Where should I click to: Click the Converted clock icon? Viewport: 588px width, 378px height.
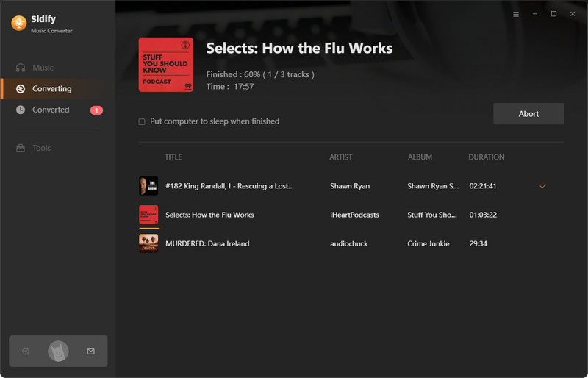click(21, 110)
